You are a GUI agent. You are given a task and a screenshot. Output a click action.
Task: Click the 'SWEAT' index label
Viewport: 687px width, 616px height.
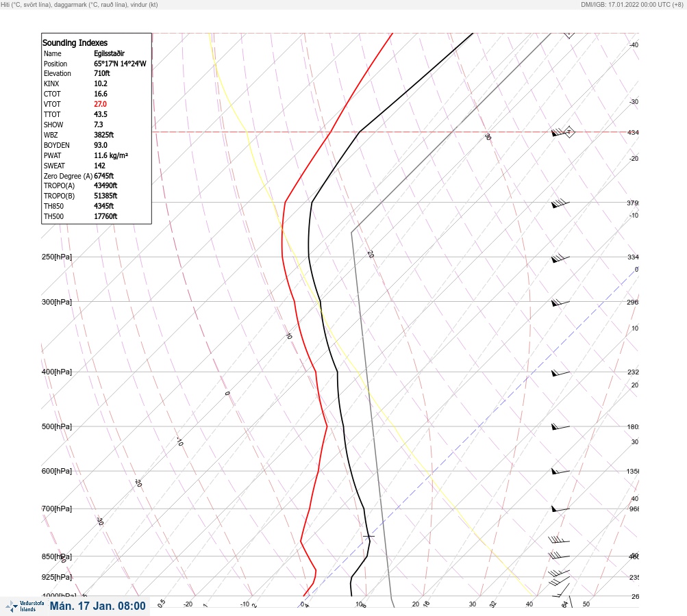point(54,166)
